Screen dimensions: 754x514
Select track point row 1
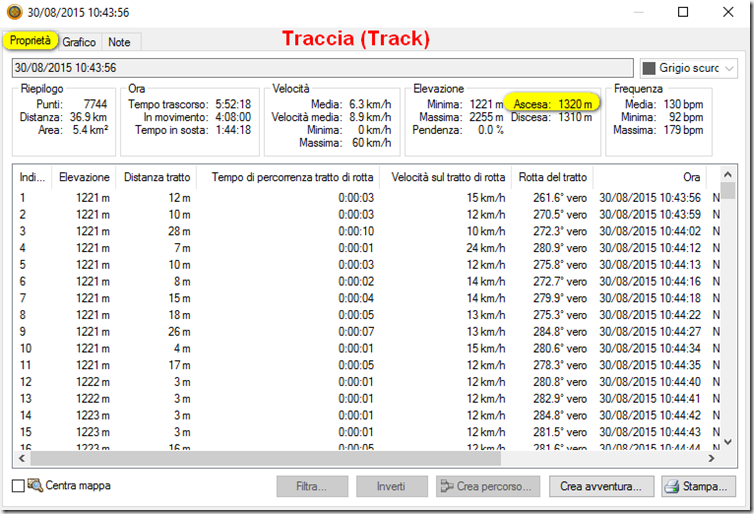(x=367, y=198)
